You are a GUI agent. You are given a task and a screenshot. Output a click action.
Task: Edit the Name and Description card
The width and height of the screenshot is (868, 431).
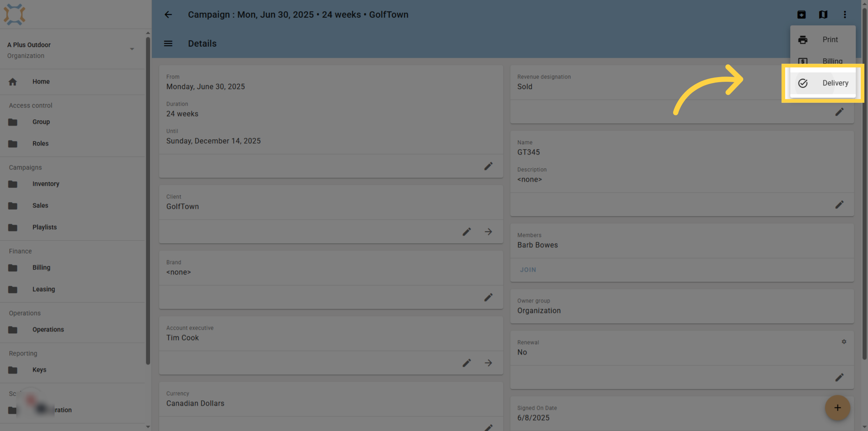pyautogui.click(x=839, y=205)
